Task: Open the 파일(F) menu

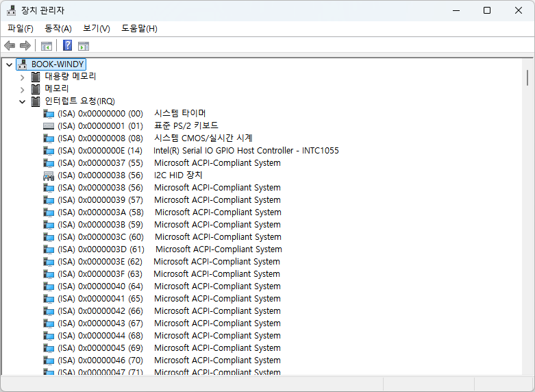Action: (20, 28)
